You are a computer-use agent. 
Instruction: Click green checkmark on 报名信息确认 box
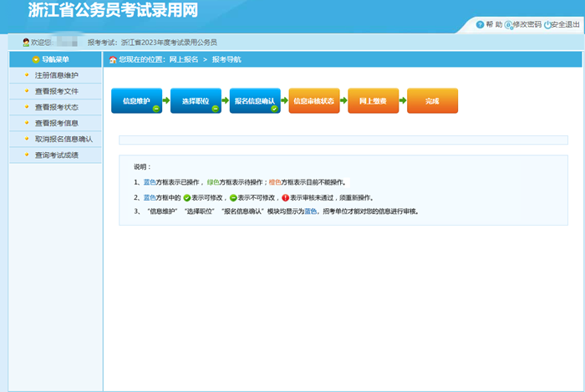274,109
